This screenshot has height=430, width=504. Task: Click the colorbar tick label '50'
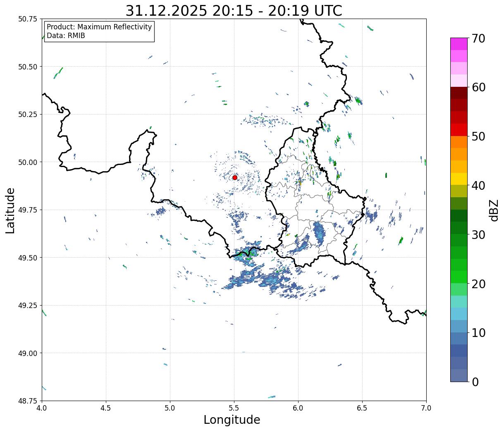pos(478,136)
